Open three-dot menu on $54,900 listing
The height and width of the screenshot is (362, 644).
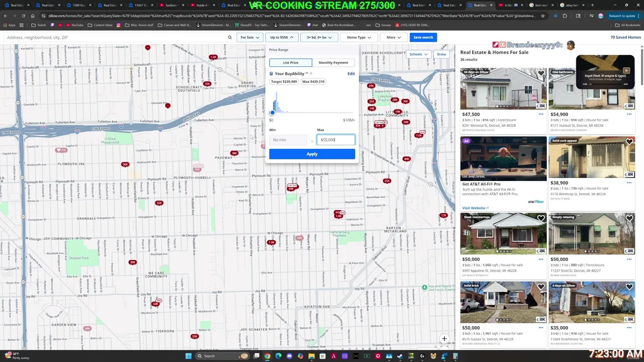pos(629,114)
